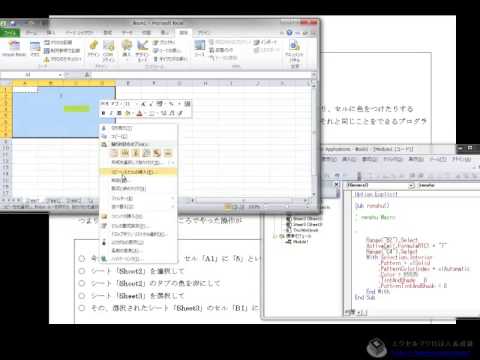Select the topmost radio button in quiz
This screenshot has height=360, width=480.
coord(82,259)
